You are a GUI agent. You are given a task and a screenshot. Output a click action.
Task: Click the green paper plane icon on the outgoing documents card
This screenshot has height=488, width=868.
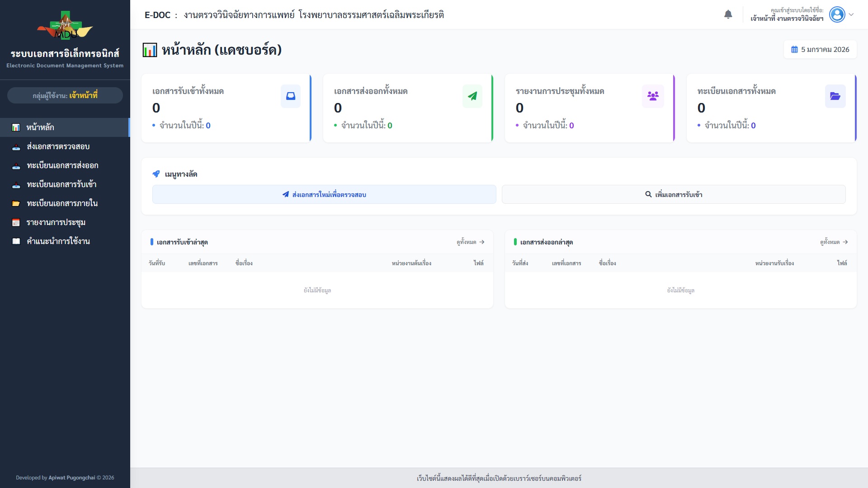tap(472, 96)
